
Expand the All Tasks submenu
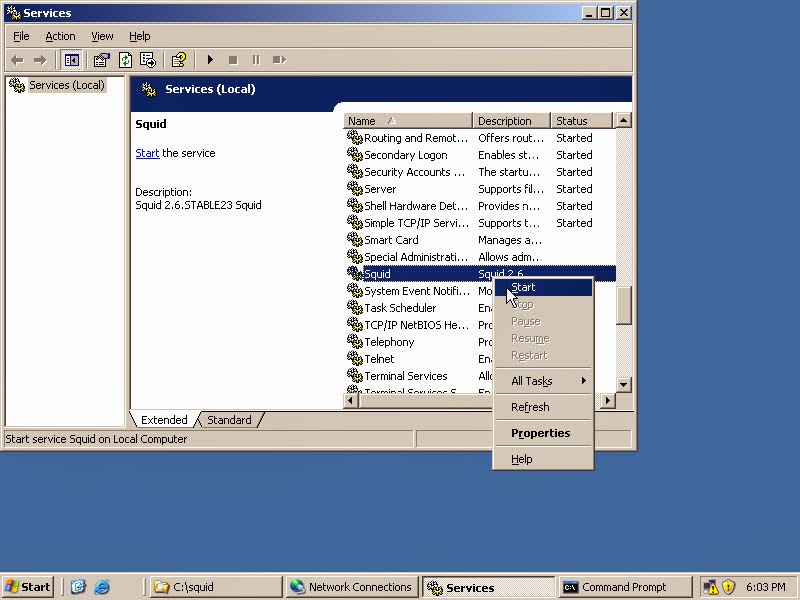(543, 381)
